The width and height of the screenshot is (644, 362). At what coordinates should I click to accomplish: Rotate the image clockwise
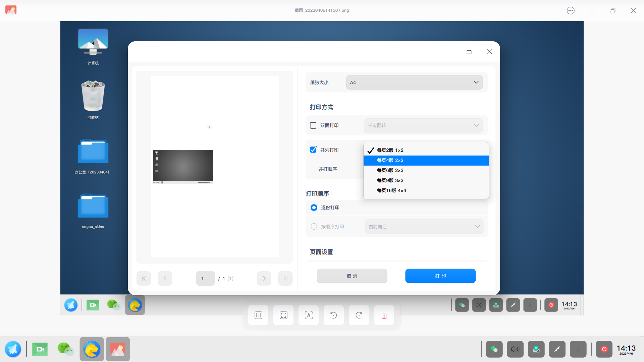[359, 315]
